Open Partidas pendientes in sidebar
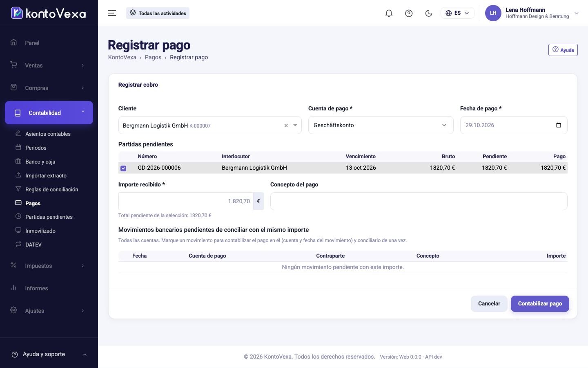 coord(49,217)
